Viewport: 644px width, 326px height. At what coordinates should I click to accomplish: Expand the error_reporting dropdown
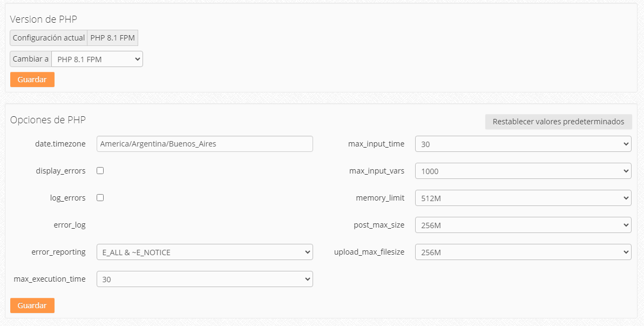pyautogui.click(x=205, y=252)
